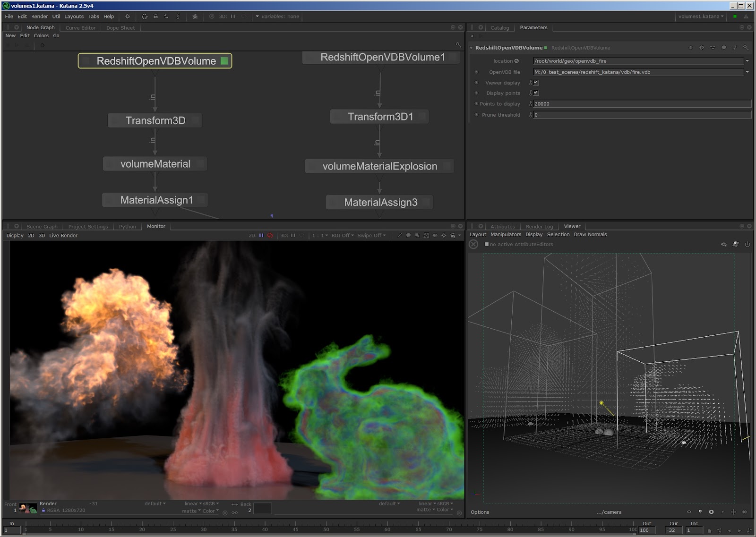Open the volumes1.katana project dropdown

701,16
